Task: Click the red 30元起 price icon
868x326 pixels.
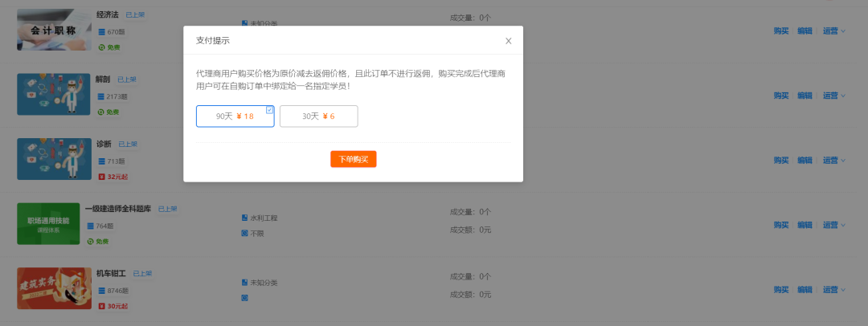Action: (x=101, y=306)
